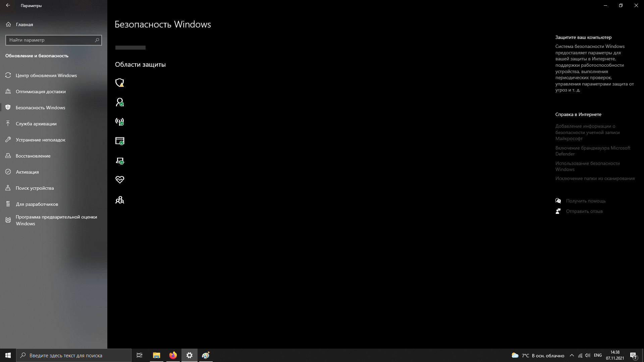Open Для разработчиков section

[x=54, y=204]
